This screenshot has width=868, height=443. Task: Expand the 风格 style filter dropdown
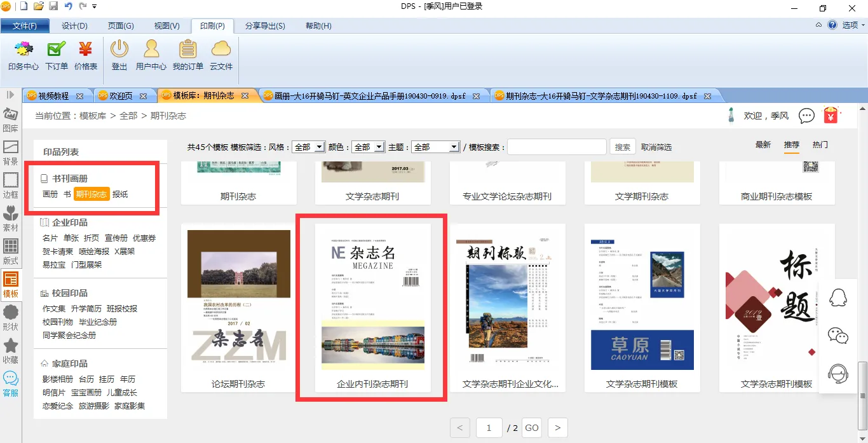(x=309, y=147)
